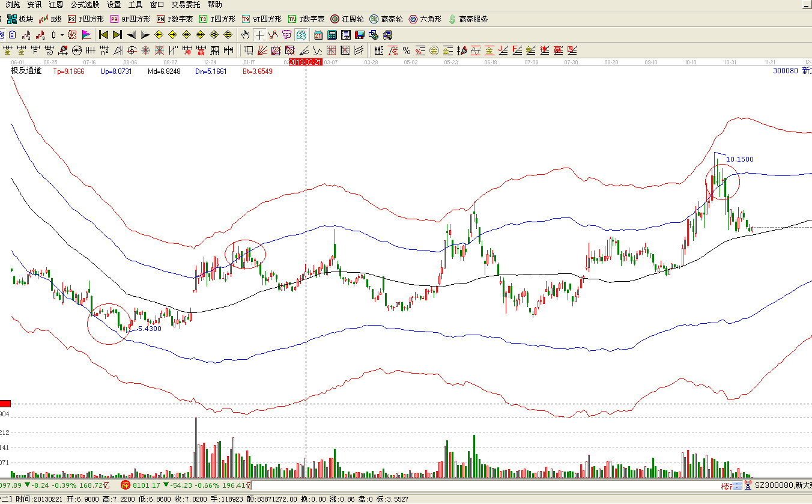Jump to the last bar icon
This screenshot has height=504, width=812.
[117, 35]
